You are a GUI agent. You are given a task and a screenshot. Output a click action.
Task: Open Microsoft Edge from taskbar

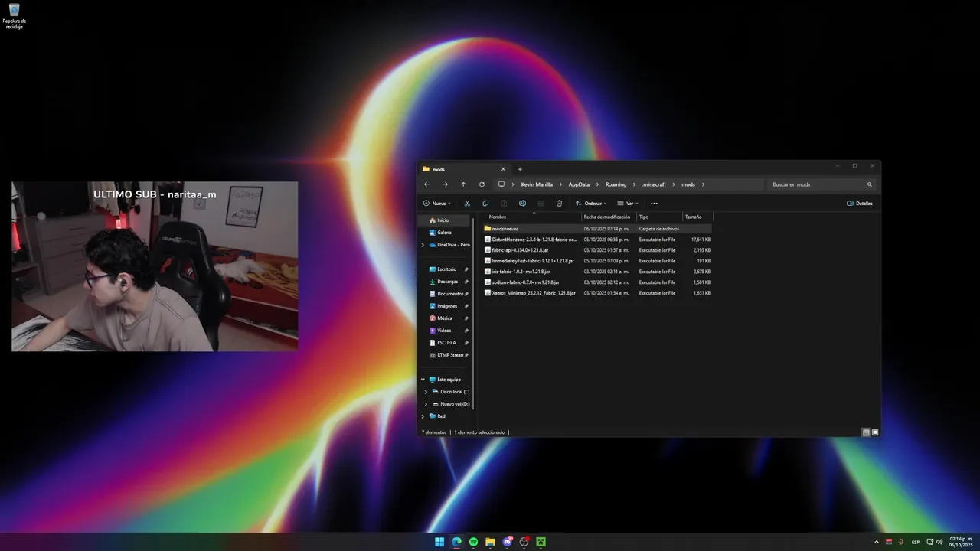456,542
